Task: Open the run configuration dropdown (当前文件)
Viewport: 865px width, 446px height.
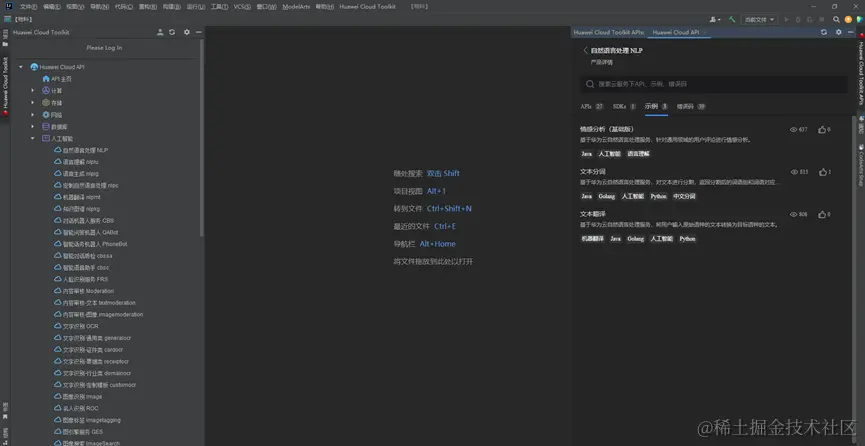Action: [759, 19]
